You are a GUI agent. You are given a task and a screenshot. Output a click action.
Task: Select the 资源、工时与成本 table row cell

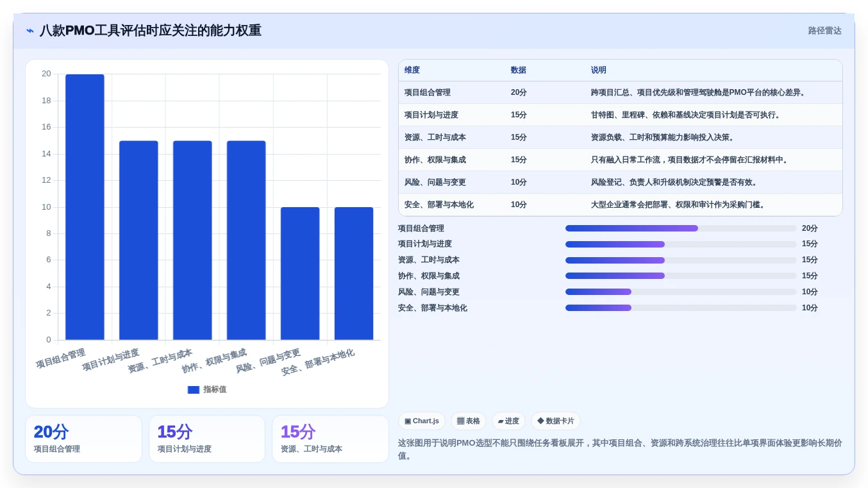click(435, 137)
